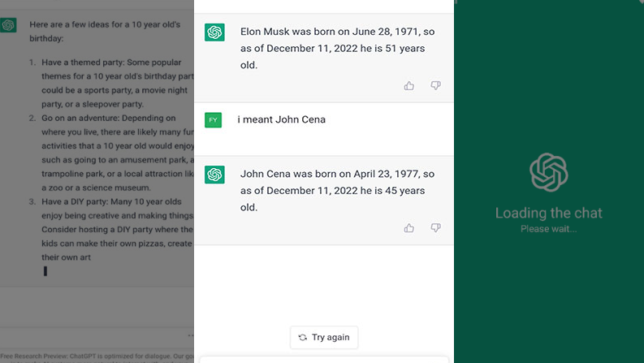Click the 'i meant John Cena' message
Screen dimensions: 644x363
[281, 119]
